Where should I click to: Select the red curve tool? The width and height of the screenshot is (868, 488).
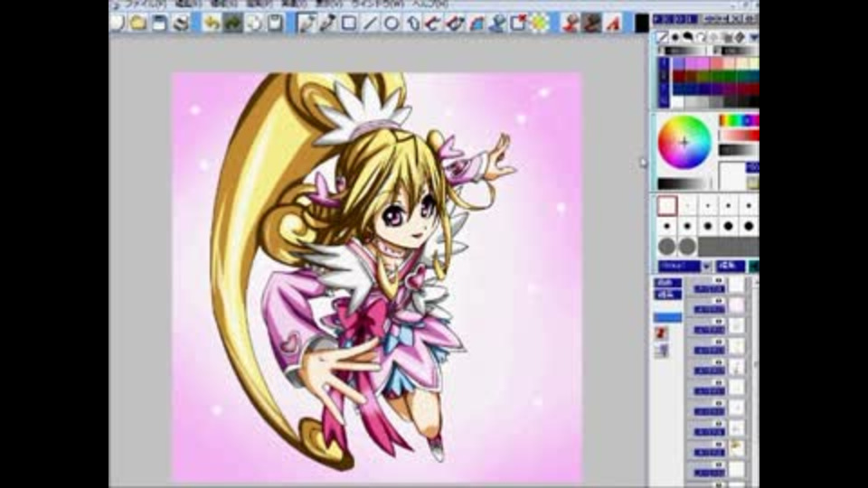pyautogui.click(x=433, y=23)
